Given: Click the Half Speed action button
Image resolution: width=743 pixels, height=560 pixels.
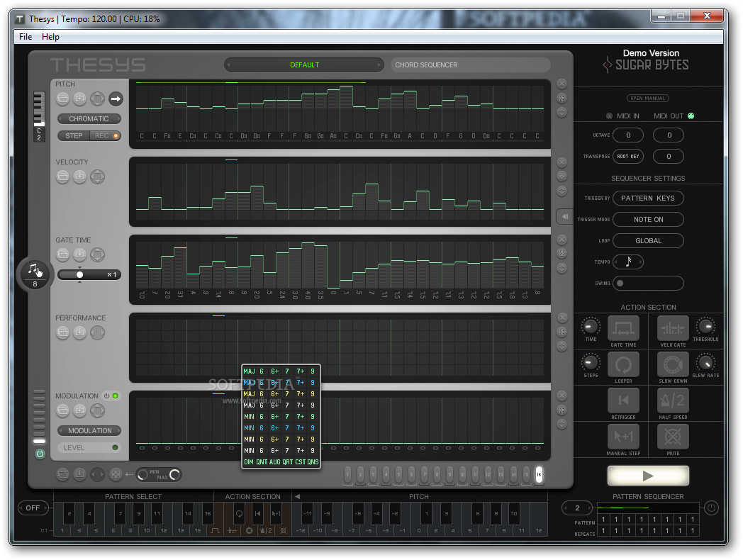Looking at the screenshot, I should (x=673, y=401).
